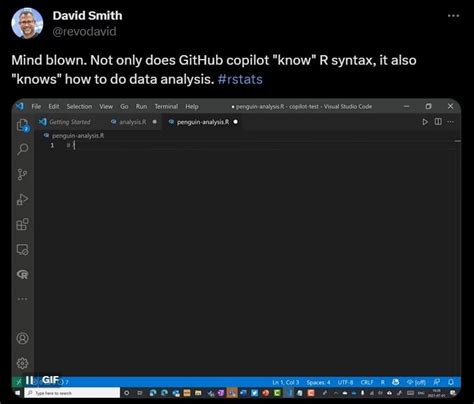Open the taskbar clock and date

[x=437, y=393]
